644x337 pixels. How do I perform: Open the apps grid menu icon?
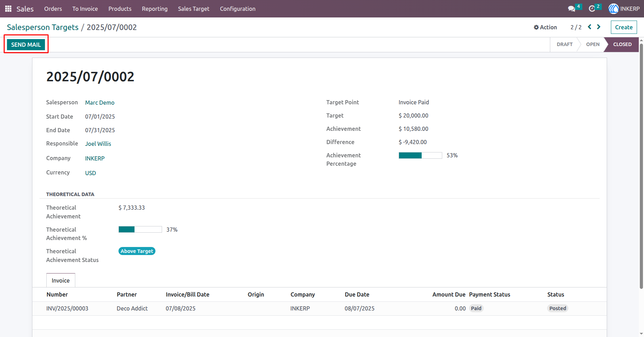[x=8, y=9]
